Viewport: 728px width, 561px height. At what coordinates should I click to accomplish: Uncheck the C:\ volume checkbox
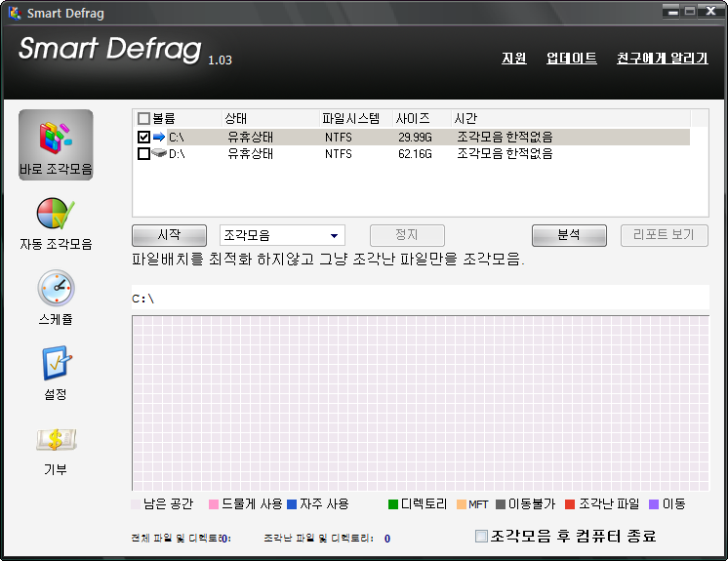[x=143, y=137]
